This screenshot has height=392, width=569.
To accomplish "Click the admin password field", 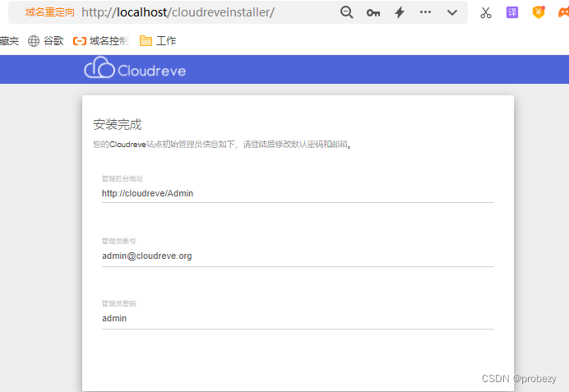I will pos(298,318).
